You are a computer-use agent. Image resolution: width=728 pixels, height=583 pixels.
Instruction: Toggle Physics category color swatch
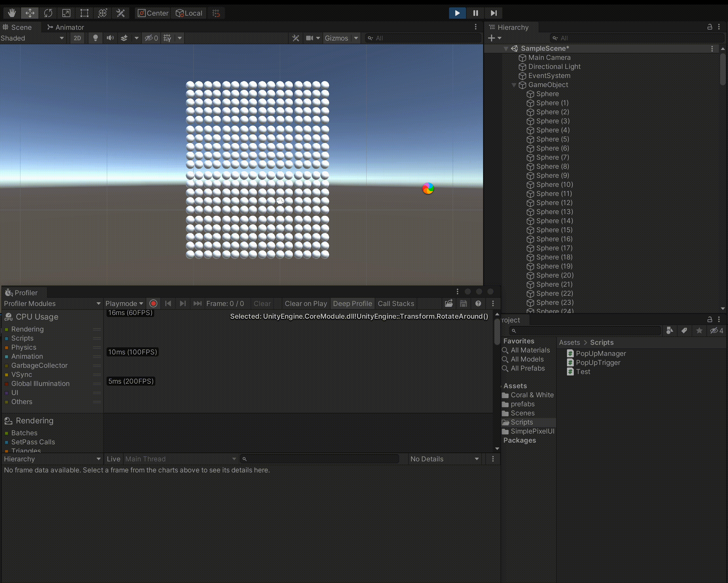[x=7, y=348]
